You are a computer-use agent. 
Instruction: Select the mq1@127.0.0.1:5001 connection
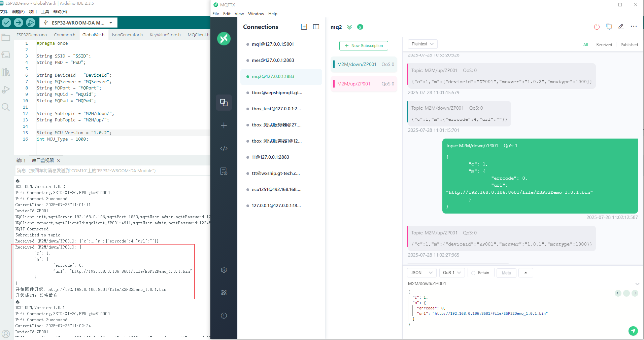(x=281, y=44)
